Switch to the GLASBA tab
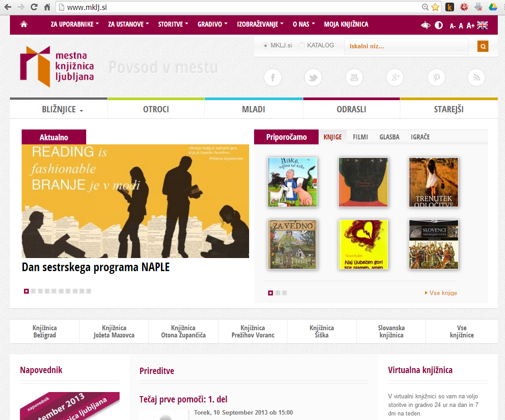 tap(389, 137)
